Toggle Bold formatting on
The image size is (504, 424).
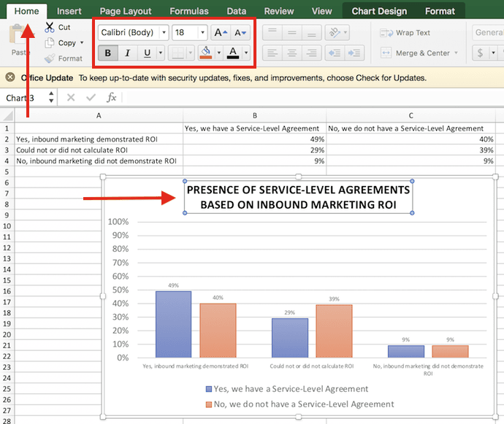(x=109, y=53)
